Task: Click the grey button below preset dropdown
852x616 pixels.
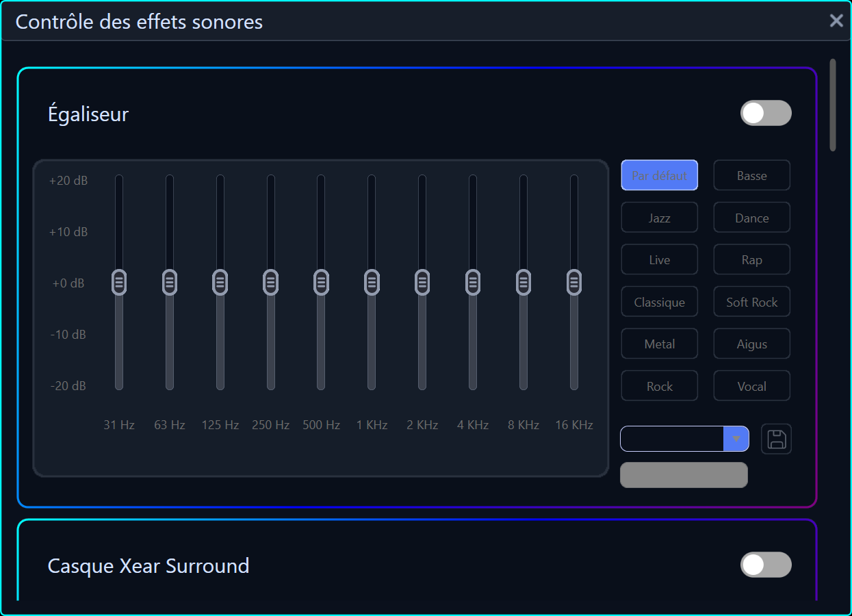Action: coord(684,475)
